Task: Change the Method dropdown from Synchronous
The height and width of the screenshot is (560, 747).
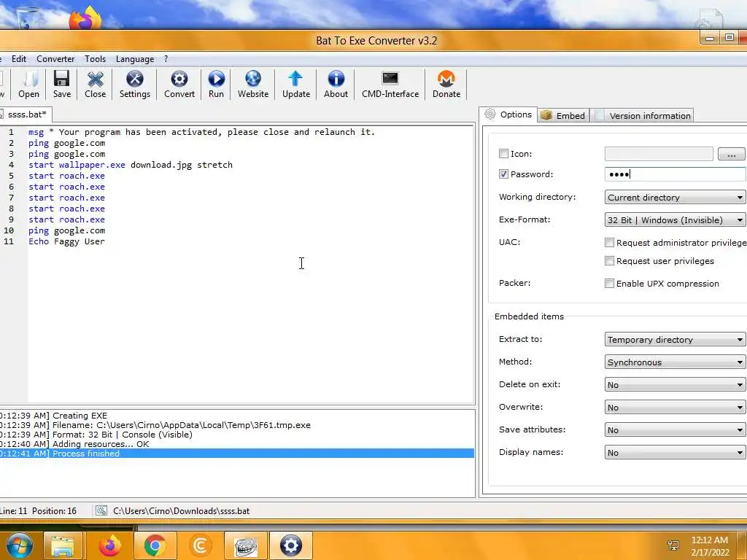Action: [675, 362]
